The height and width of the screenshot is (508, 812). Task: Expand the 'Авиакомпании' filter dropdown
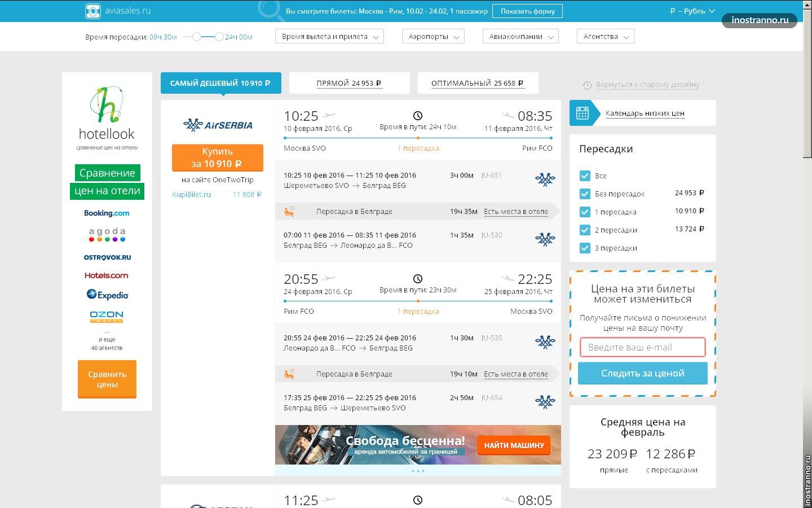tap(520, 37)
